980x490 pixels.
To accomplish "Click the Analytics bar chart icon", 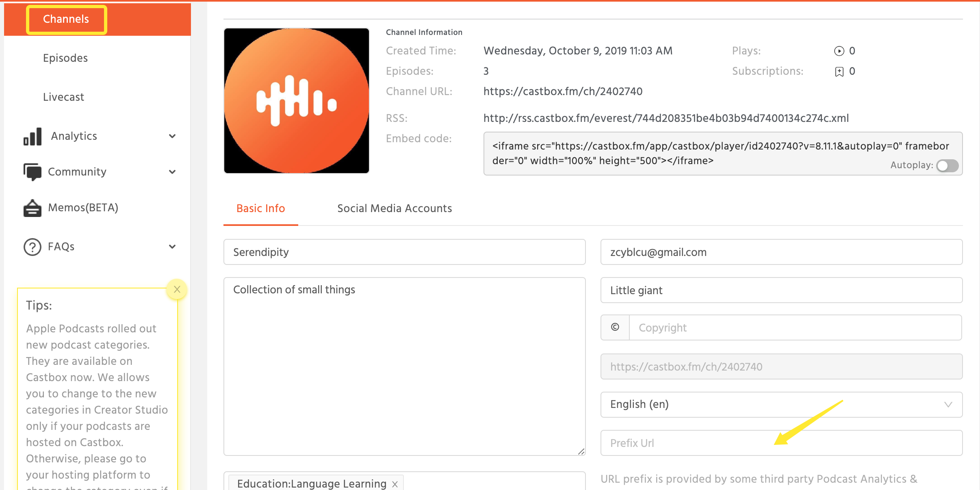I will (33, 137).
